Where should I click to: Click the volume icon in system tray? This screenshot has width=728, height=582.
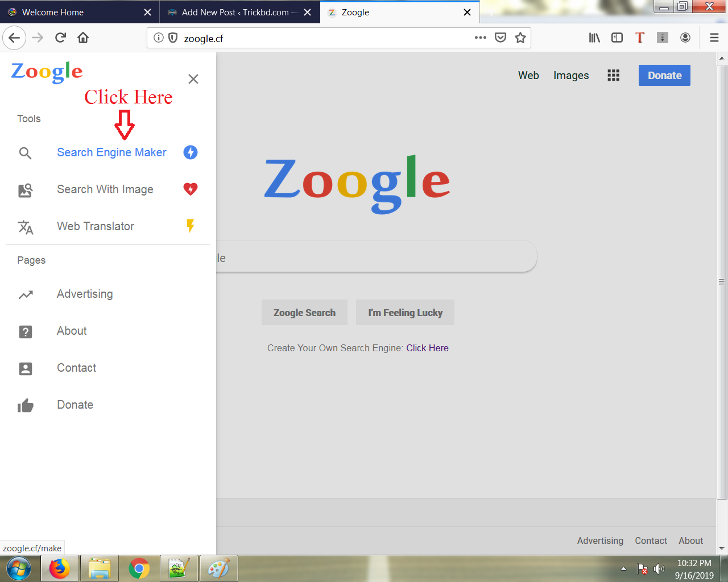[x=659, y=569]
